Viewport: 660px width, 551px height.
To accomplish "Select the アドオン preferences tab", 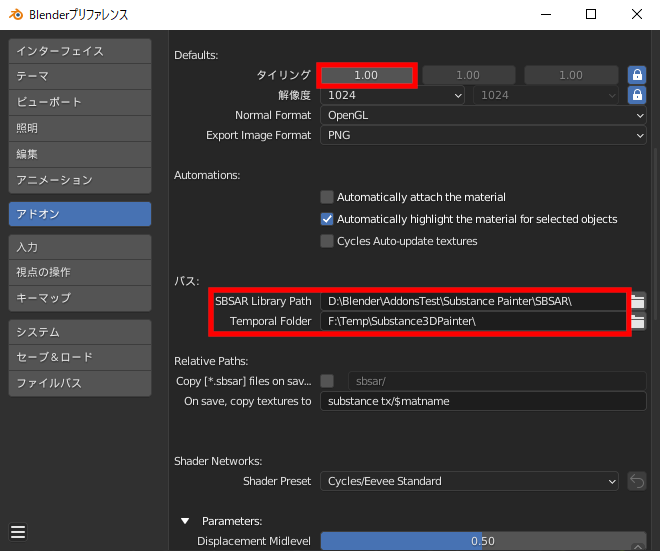I will (x=80, y=214).
